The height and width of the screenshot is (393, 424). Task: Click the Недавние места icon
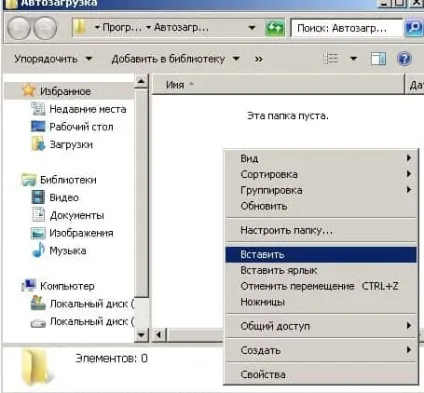(x=38, y=109)
